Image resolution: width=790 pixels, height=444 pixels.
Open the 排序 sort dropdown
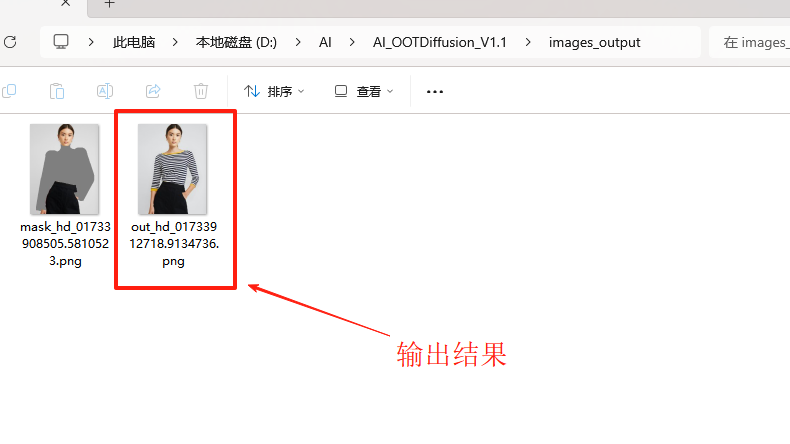tap(274, 91)
